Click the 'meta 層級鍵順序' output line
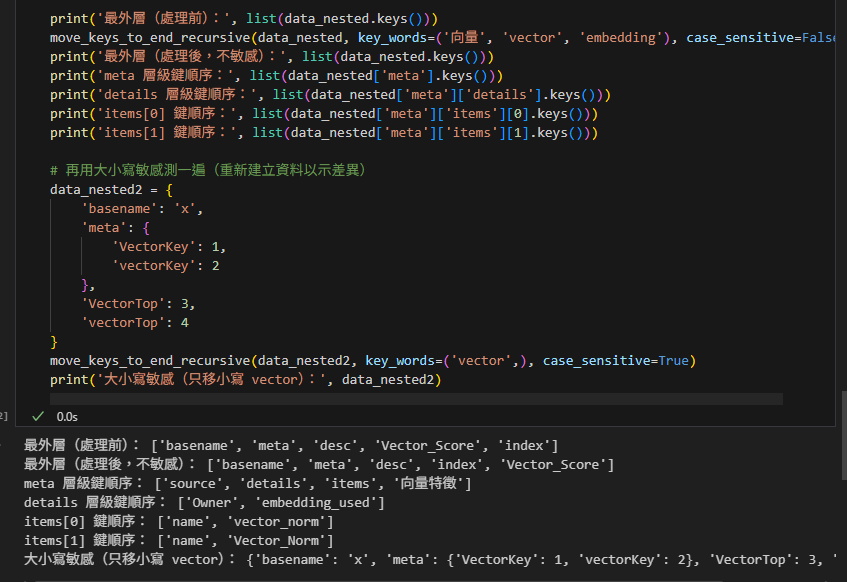The width and height of the screenshot is (847, 582). click(x=247, y=483)
